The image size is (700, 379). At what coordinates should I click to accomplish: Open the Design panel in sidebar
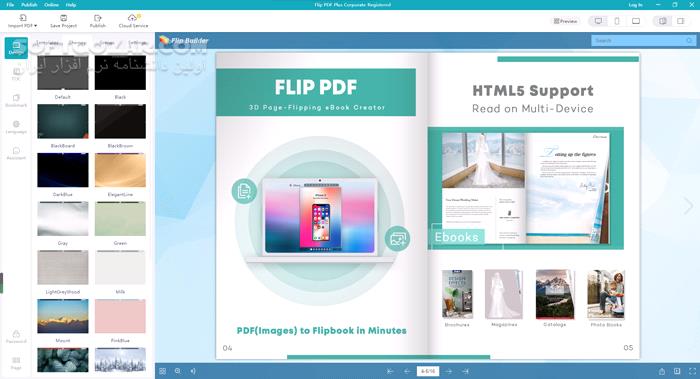[x=16, y=48]
